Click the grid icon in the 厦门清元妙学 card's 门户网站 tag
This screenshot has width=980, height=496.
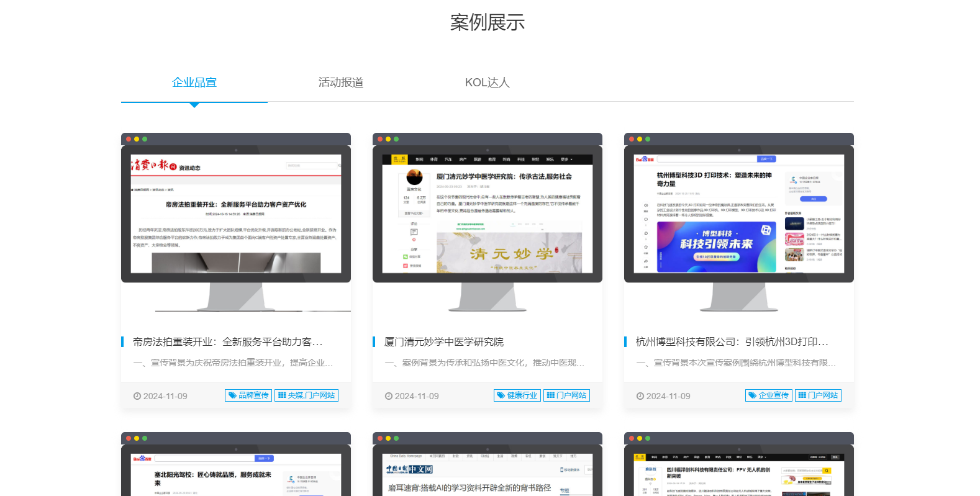[x=551, y=395]
